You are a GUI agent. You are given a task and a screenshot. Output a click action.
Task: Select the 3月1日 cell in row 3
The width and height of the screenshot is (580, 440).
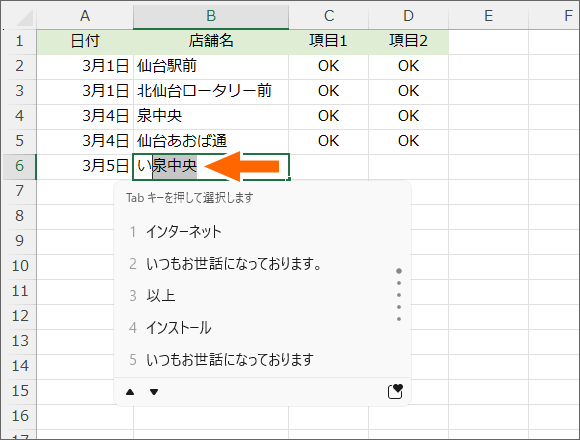[85, 91]
